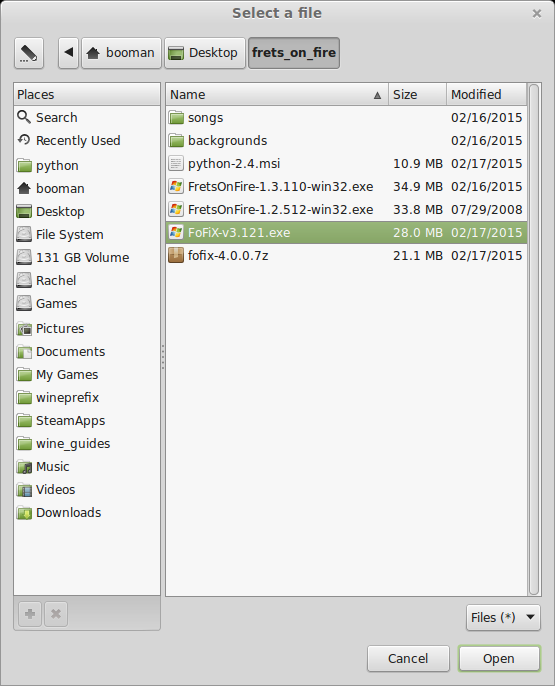This screenshot has width=555, height=686.
Task: Select the songs folder icon in list
Action: 176,117
